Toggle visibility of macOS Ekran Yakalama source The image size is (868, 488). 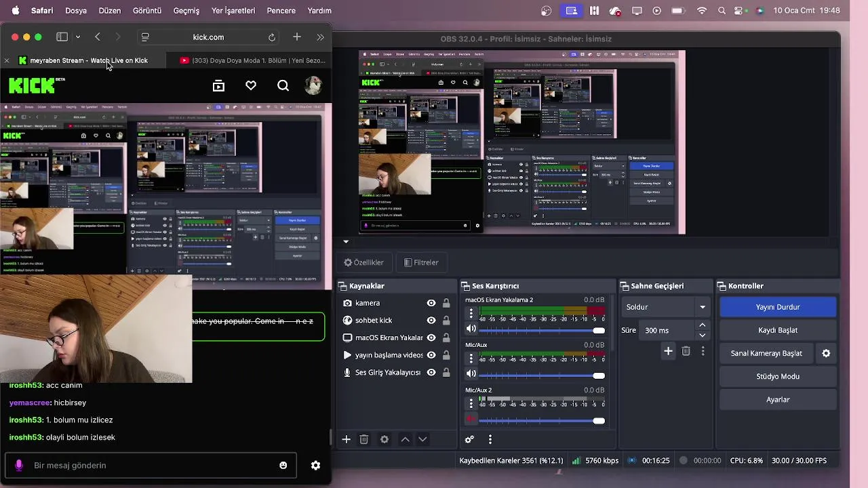coord(431,338)
